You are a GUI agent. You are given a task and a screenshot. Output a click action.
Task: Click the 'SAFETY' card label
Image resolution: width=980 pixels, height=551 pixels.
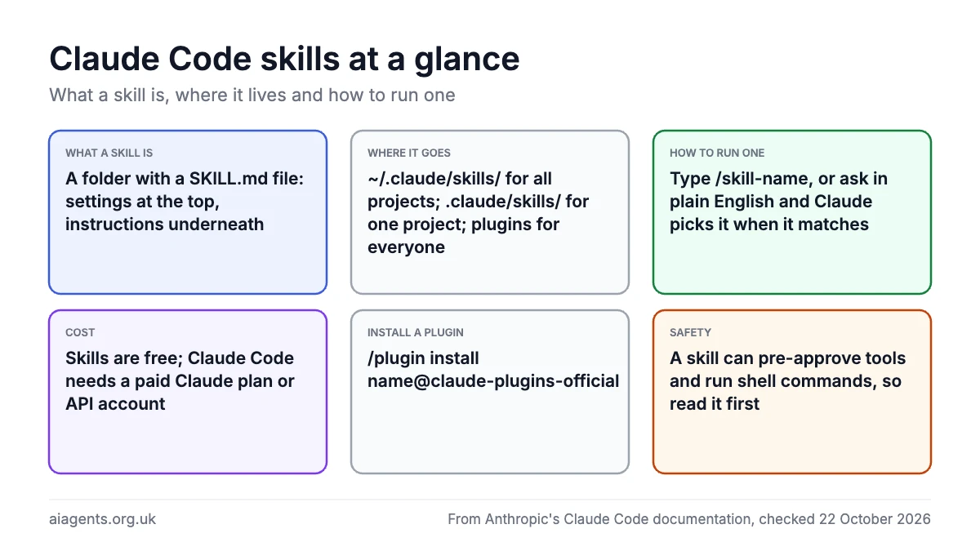pos(690,332)
